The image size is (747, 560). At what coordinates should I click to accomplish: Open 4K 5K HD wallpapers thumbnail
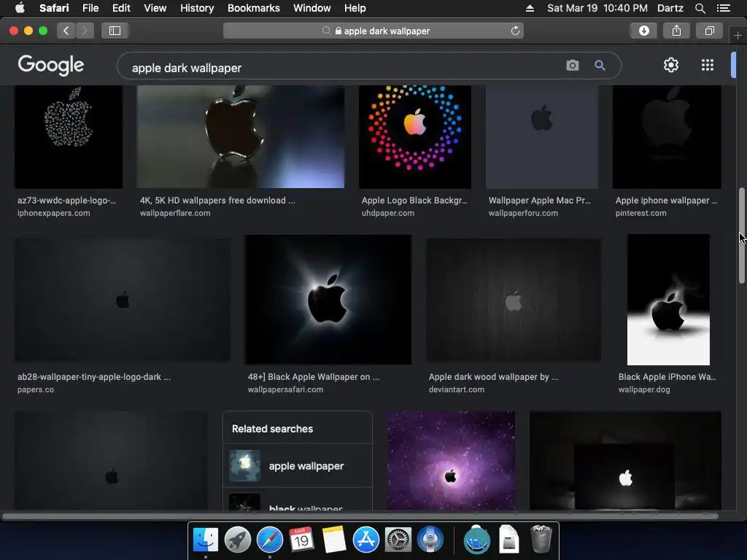tap(241, 136)
